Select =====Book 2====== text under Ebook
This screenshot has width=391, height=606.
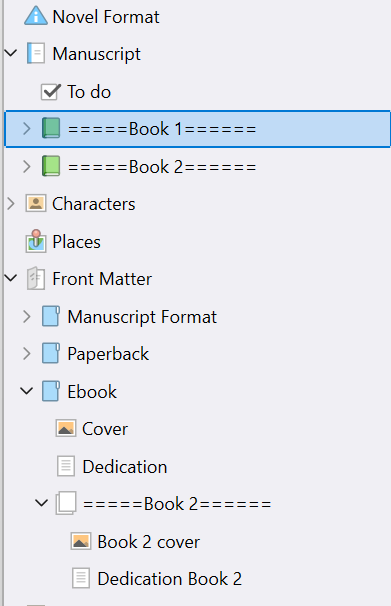pos(177,504)
